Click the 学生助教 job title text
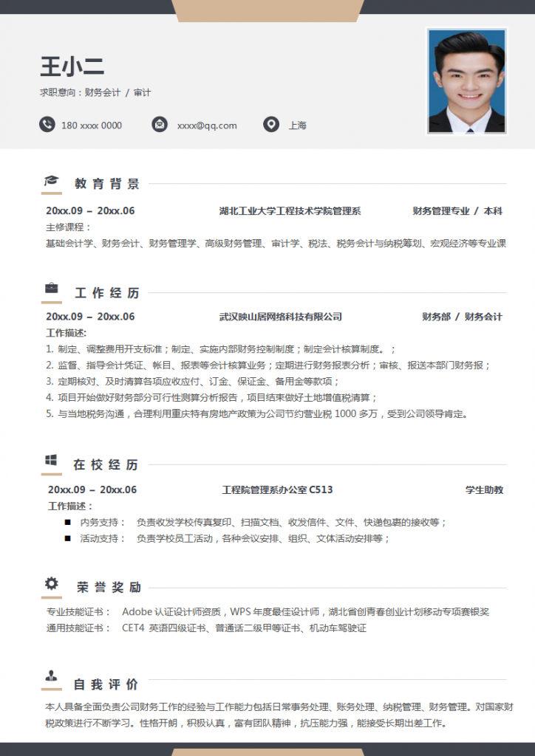Screen dimensions: 535x756 click(484, 489)
